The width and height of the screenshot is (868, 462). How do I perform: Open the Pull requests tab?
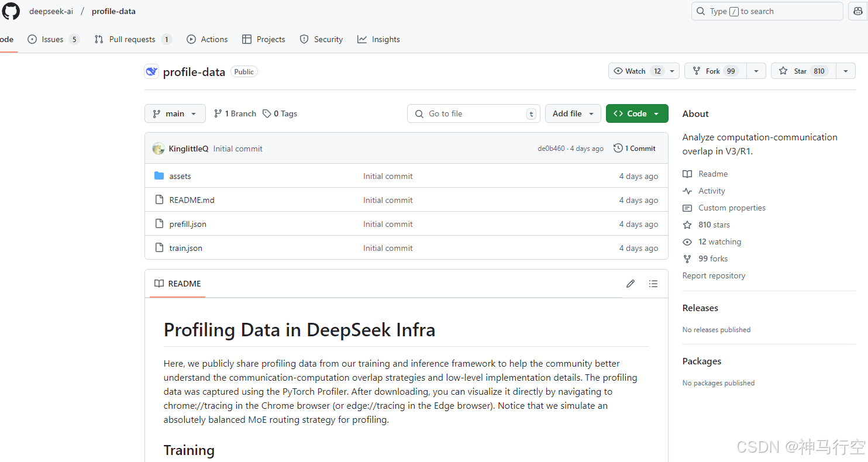(x=133, y=39)
